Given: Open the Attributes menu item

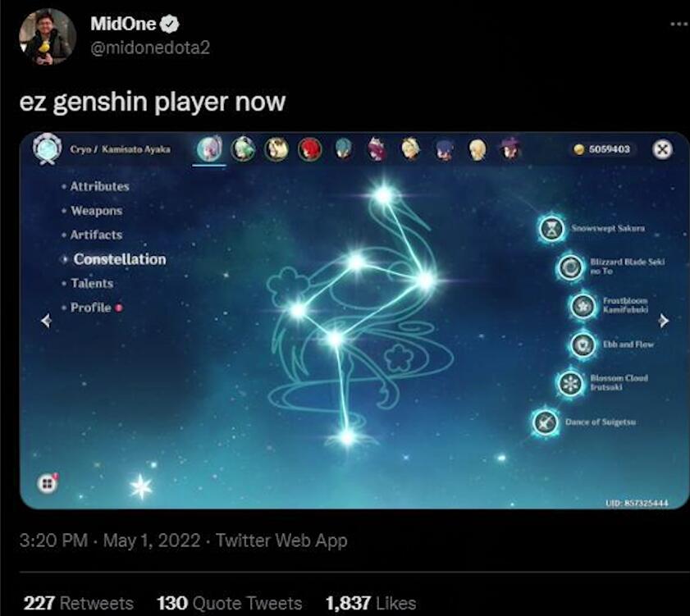Looking at the screenshot, I should [99, 186].
